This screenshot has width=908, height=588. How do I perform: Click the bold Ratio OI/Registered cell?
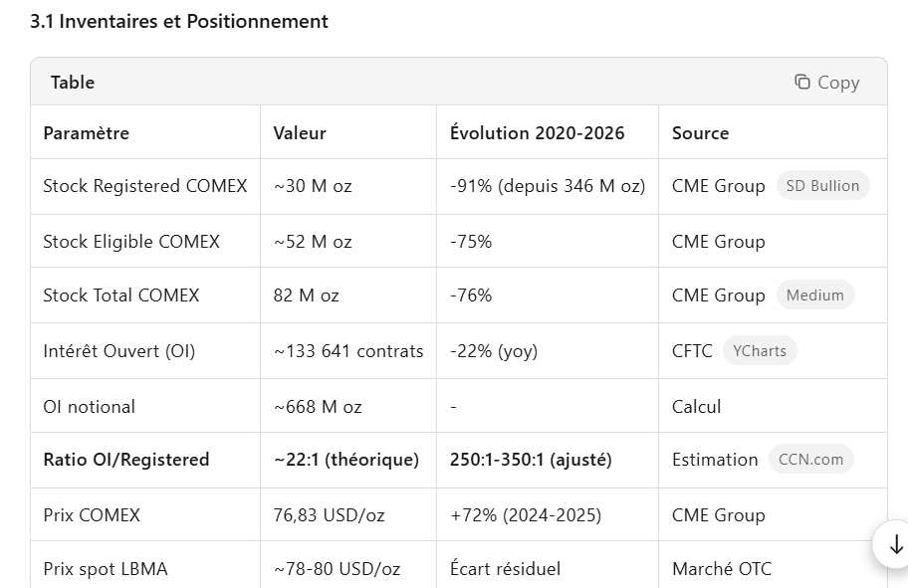pos(126,460)
